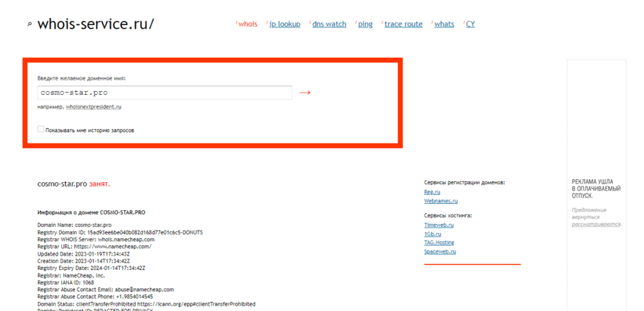Open the Reg.ru registrar link

pos(432,192)
